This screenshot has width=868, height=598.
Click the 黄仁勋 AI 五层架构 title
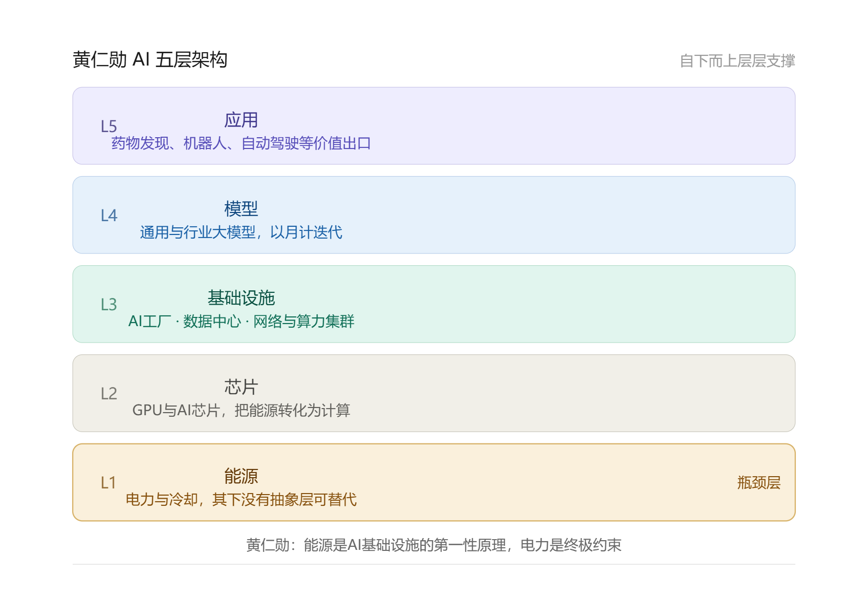[x=150, y=60]
